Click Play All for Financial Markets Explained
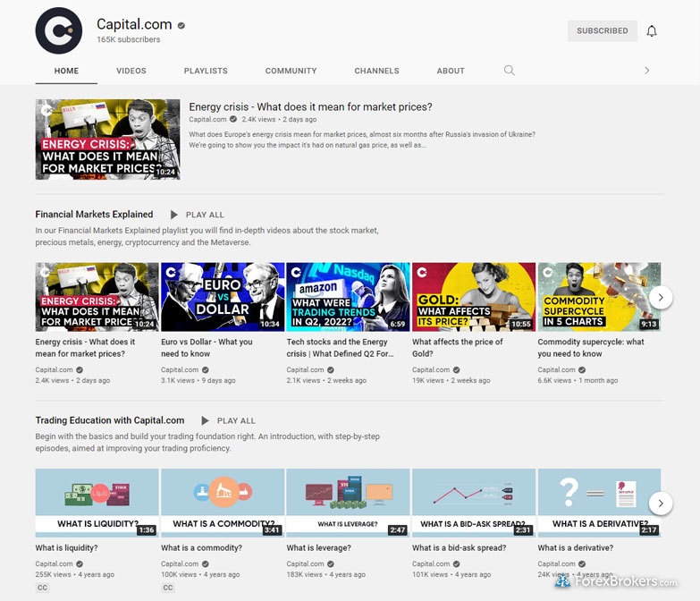This screenshot has height=601, width=700. click(x=205, y=215)
